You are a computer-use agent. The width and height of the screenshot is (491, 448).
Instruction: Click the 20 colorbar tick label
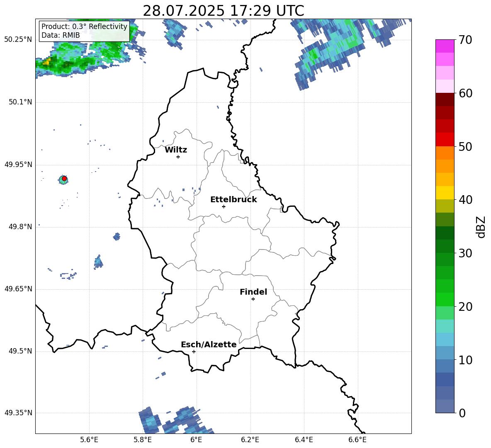(465, 307)
